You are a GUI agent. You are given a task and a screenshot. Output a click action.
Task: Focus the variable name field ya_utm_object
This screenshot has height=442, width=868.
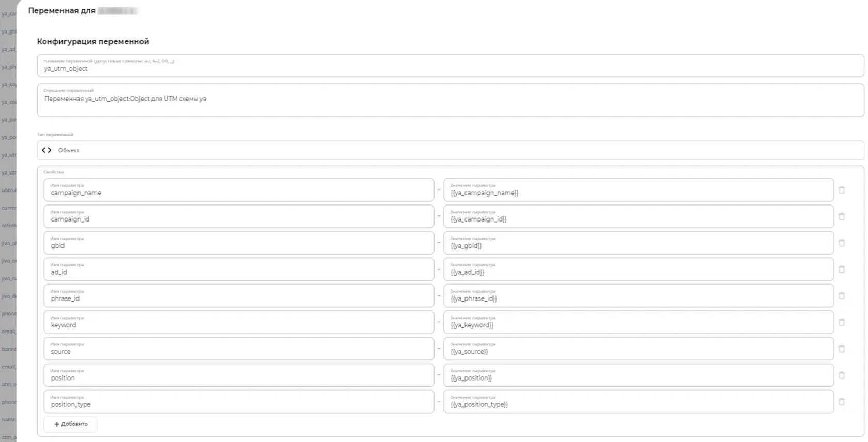pyautogui.click(x=450, y=66)
